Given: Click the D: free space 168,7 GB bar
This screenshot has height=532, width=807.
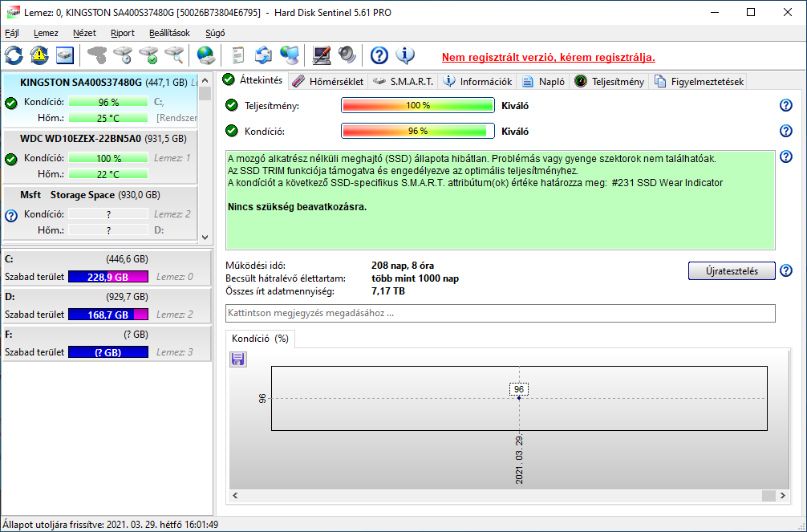Looking at the screenshot, I should pos(108,315).
